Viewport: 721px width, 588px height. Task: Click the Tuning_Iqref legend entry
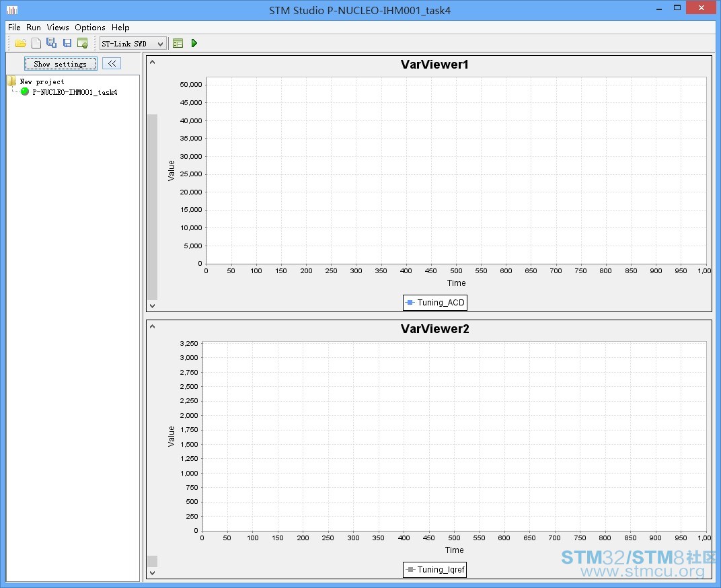pos(435,570)
